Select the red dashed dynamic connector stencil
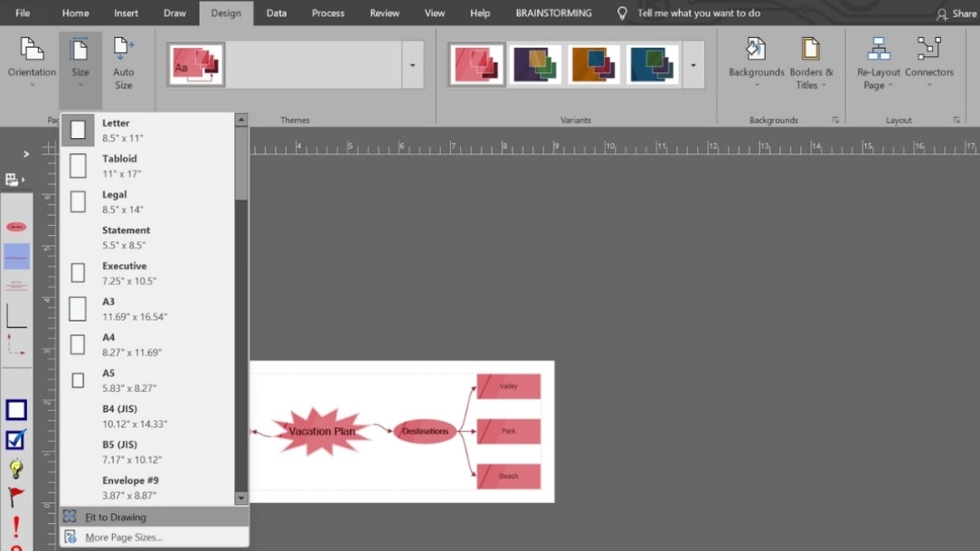This screenshot has height=551, width=980. tap(16, 345)
